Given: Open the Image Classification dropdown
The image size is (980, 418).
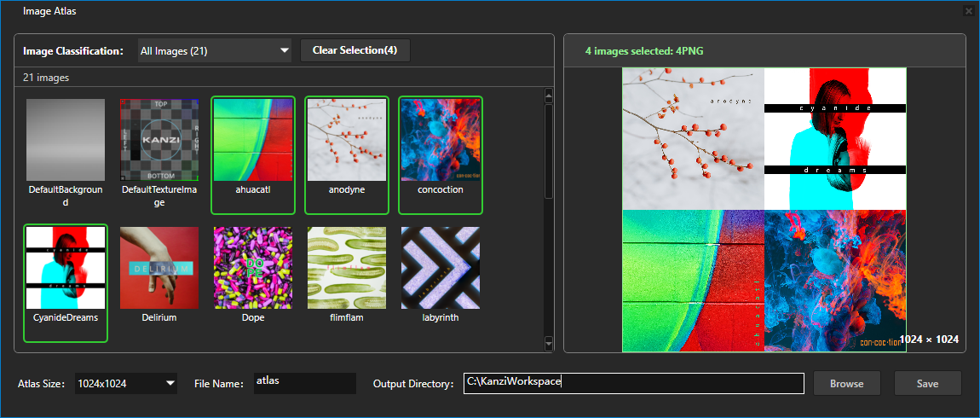Looking at the screenshot, I should coord(215,50).
